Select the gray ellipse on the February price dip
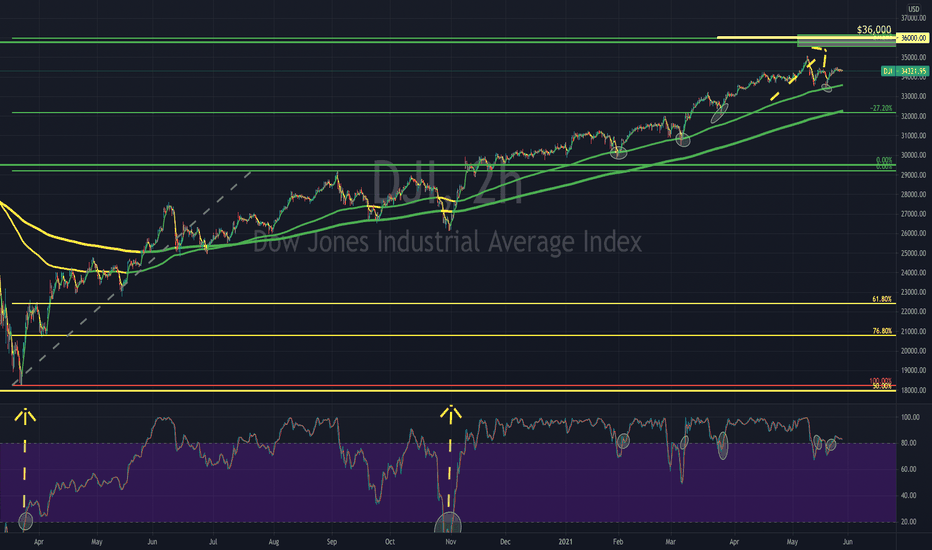Viewport: 932px width, 550px height. coord(619,153)
